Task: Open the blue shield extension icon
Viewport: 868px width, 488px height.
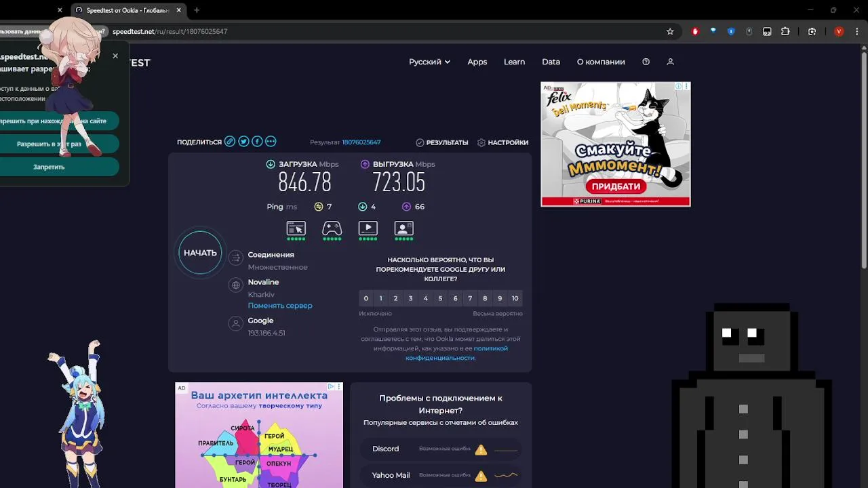Action: tap(731, 31)
